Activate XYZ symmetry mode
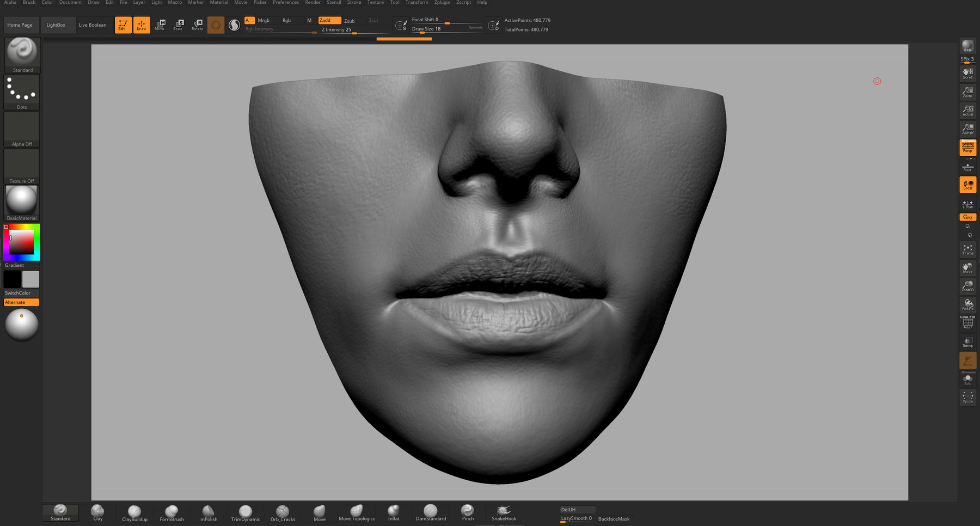Screen dimensions: 980x526 click(967, 217)
